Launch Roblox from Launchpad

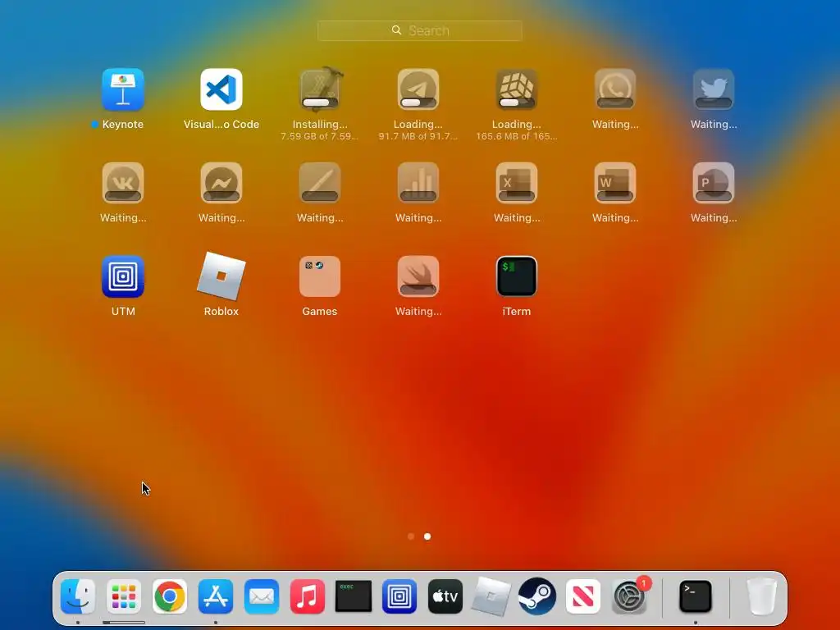coord(221,276)
